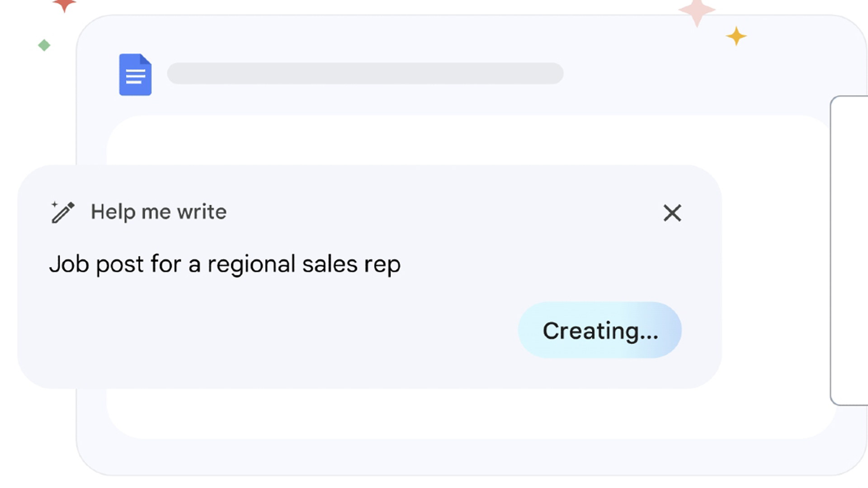The width and height of the screenshot is (868, 488).
Task: Click the green diamond decoration
Action: (44, 45)
